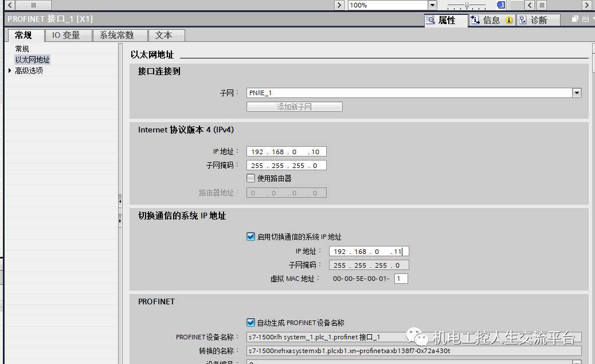The height and width of the screenshot is (364, 595).
Task: Click the IP 地址 field showing 192.168.0.10
Action: point(286,151)
